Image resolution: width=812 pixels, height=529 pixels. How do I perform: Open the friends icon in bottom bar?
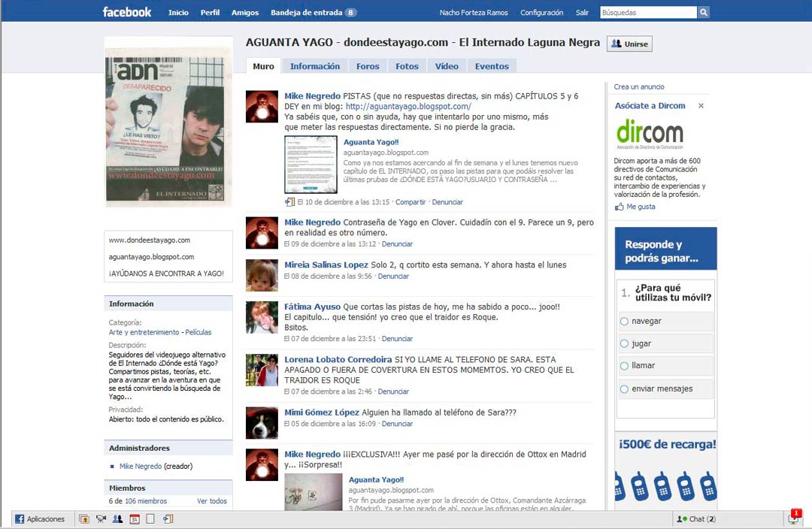117,519
